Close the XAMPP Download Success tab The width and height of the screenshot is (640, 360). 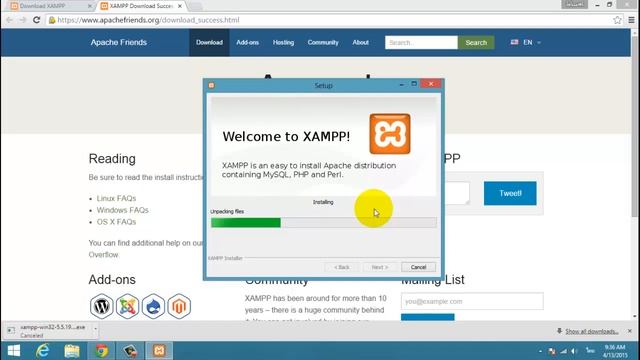[x=180, y=6]
